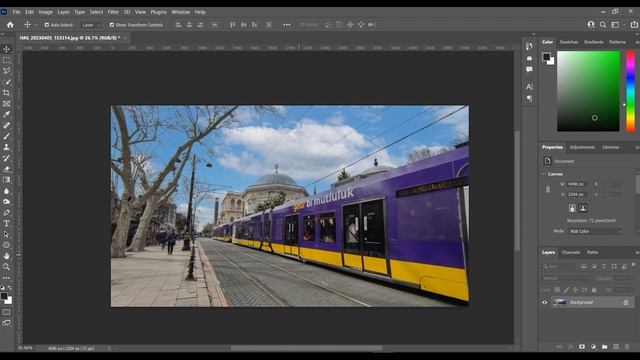
Task: Select portrait canvas orientation button
Action: pyautogui.click(x=572, y=208)
